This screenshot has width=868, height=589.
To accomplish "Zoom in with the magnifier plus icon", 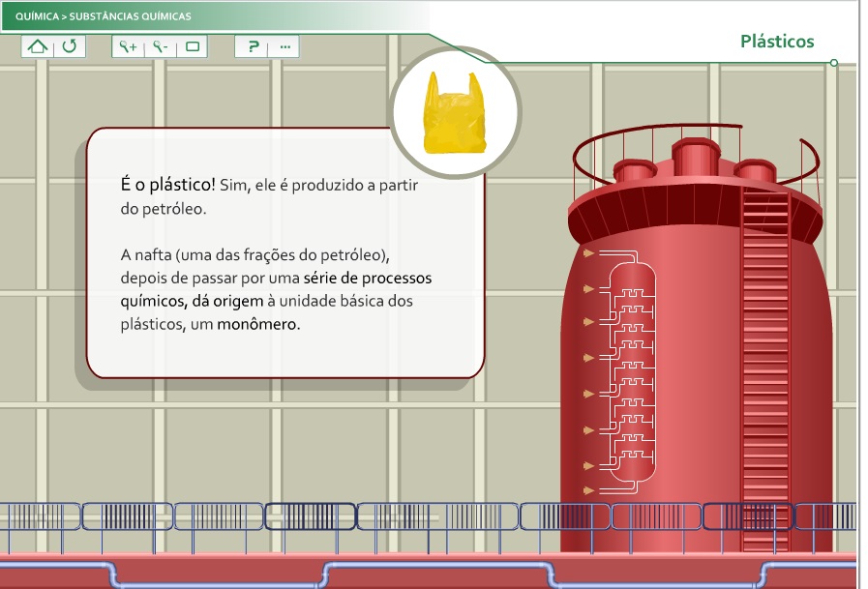I will coord(128,46).
